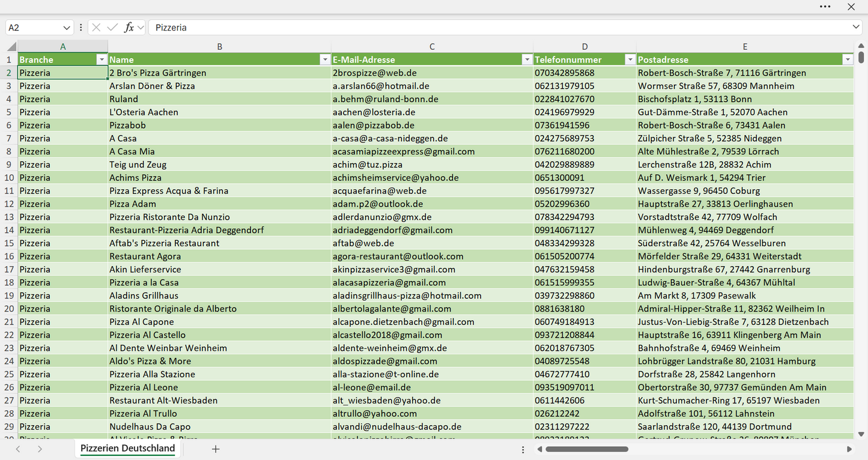Select cell Adolfstraße 101, 56112 Lahnstein
868x460 pixels.
tap(745, 414)
